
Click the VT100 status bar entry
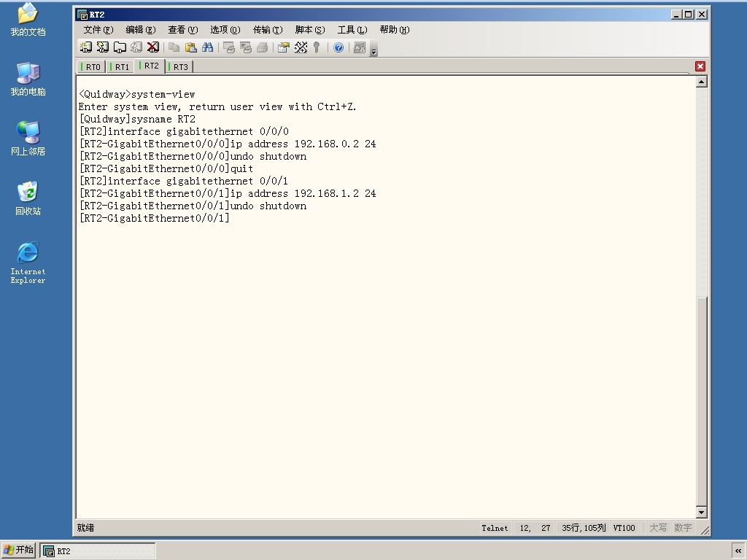tap(624, 528)
